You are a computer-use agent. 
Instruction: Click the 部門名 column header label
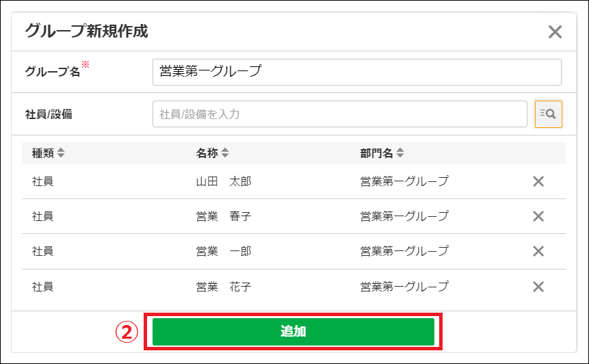pyautogui.click(x=376, y=153)
